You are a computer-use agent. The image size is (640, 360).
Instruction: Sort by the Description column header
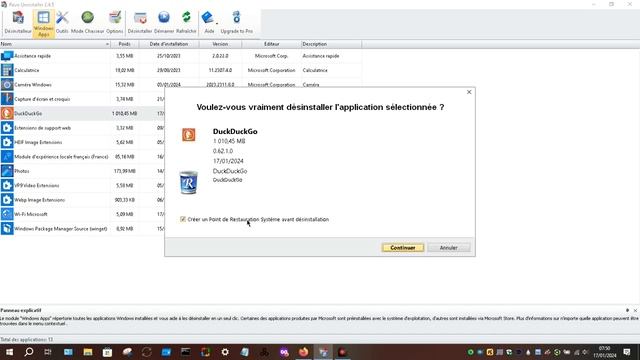pos(331,44)
